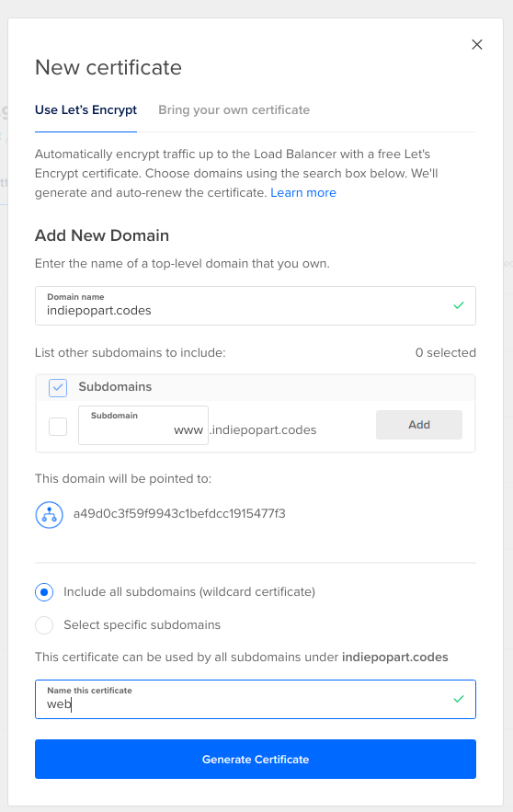Check the www subdomain checkbox
513x812 pixels.
[58, 427]
